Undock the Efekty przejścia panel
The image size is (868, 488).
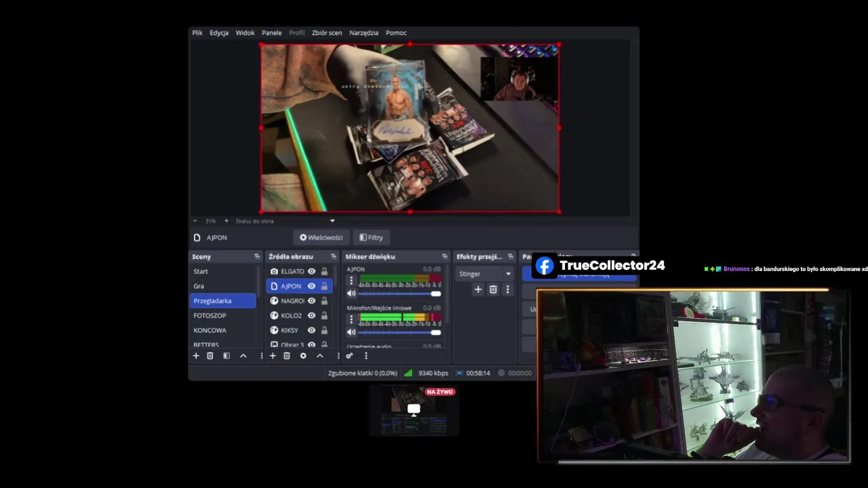(511, 256)
